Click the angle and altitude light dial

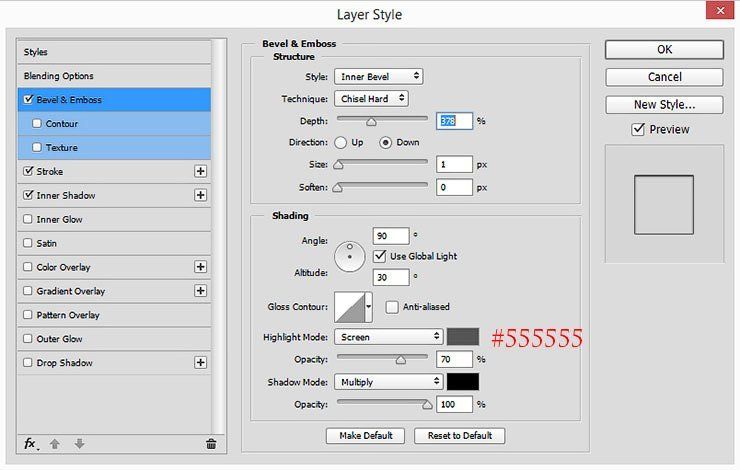pyautogui.click(x=350, y=257)
